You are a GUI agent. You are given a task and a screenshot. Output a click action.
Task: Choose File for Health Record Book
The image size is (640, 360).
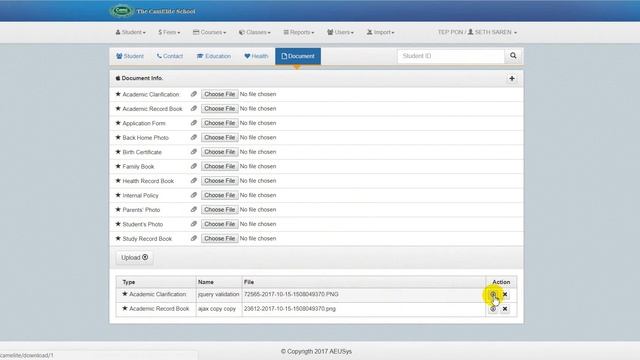click(x=220, y=181)
